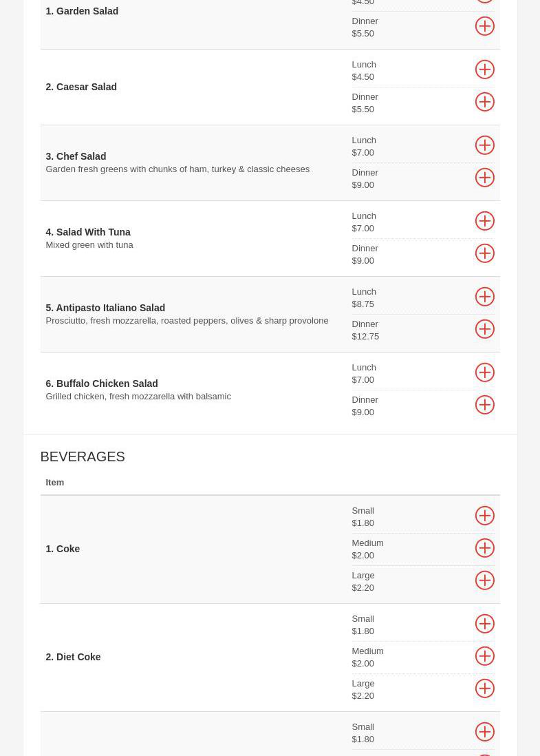Add a Small Coke
This screenshot has height=756, width=540.
(x=484, y=516)
